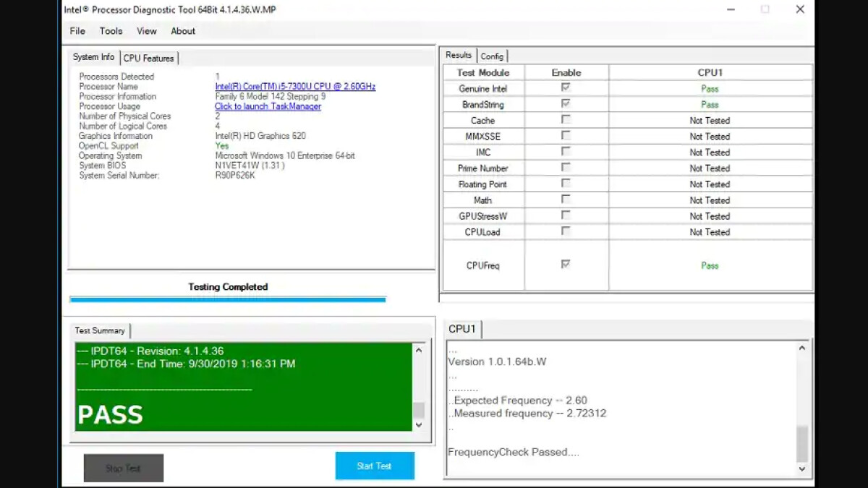The image size is (868, 488).
Task: Enable the CPULoad test checkbox
Action: (566, 231)
